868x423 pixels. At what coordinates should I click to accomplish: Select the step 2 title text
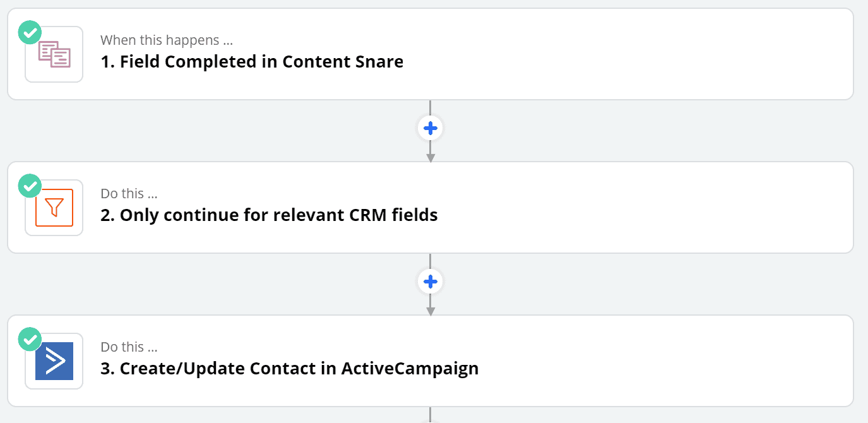pos(269,215)
